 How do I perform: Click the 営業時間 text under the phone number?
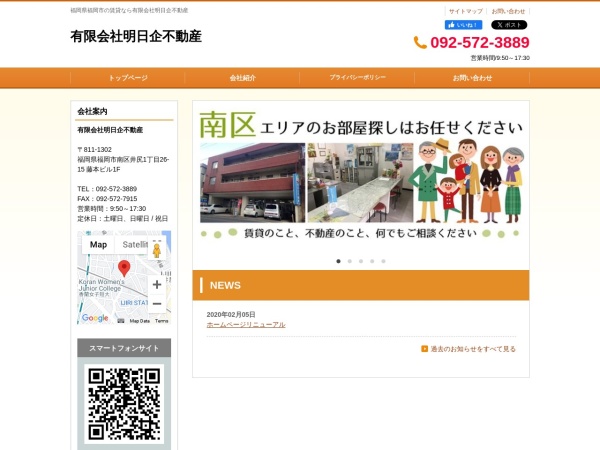click(500, 58)
